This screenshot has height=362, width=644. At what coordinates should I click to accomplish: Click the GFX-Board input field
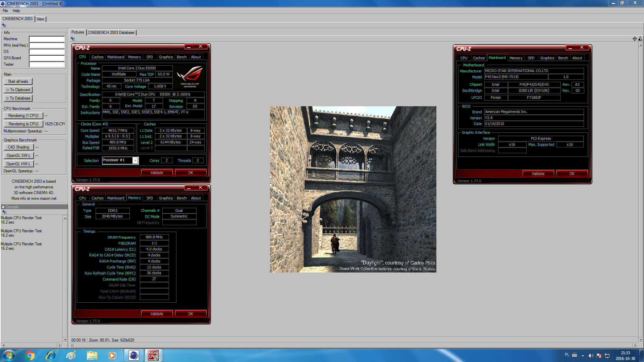[x=47, y=58]
